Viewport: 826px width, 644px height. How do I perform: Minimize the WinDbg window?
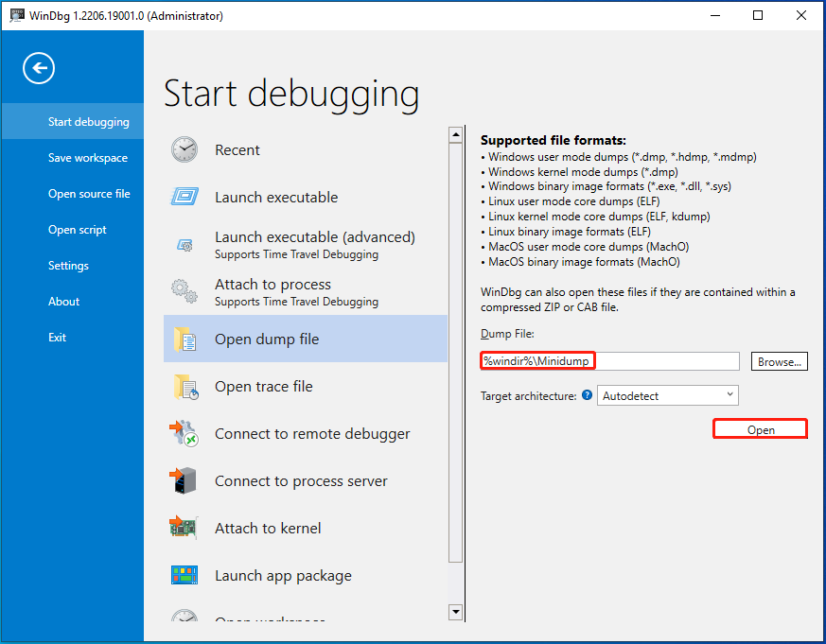[x=715, y=15]
